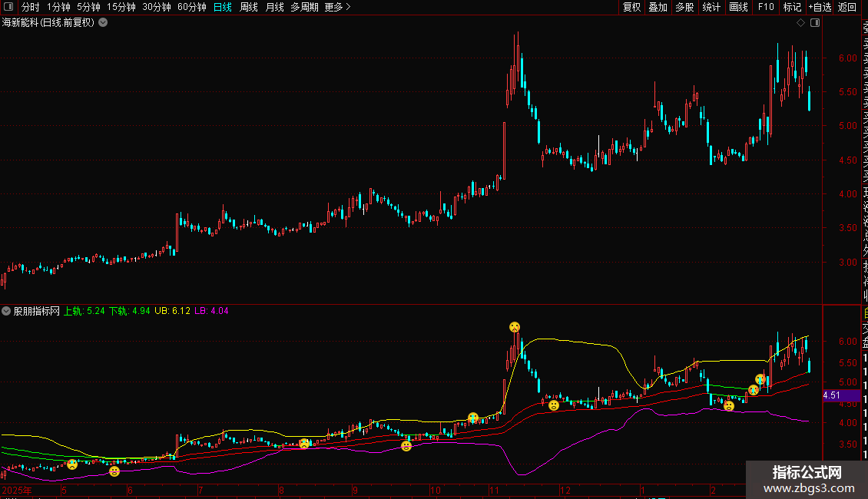Click the emoji marker after the December label
This screenshot has width=868, height=499.
click(x=554, y=405)
